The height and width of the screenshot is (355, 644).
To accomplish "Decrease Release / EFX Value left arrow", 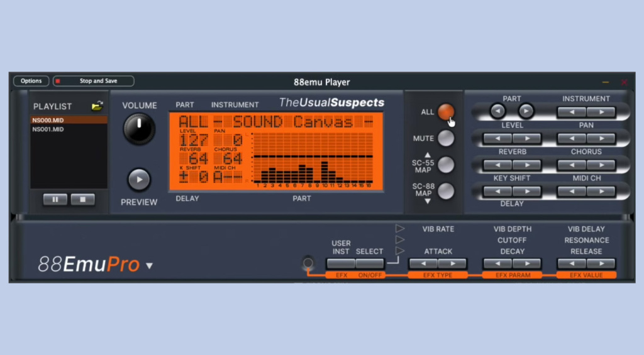I will [572, 263].
